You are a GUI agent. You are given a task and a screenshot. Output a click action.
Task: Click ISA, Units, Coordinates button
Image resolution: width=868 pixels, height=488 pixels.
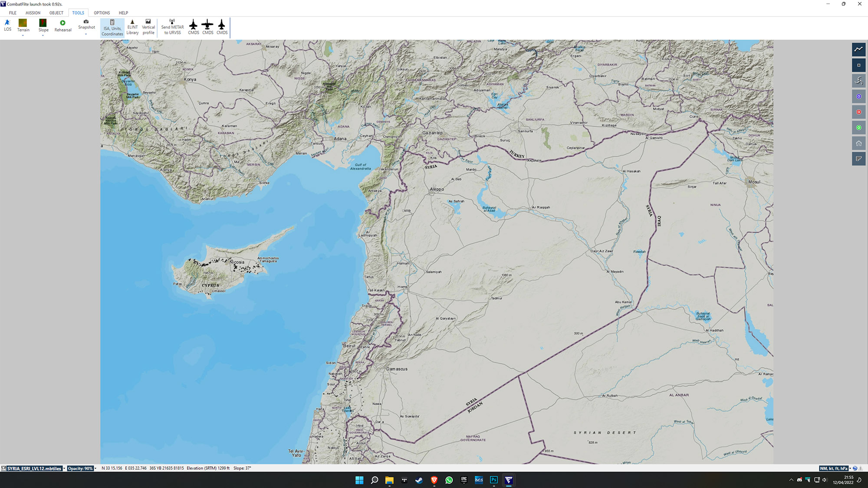click(112, 28)
